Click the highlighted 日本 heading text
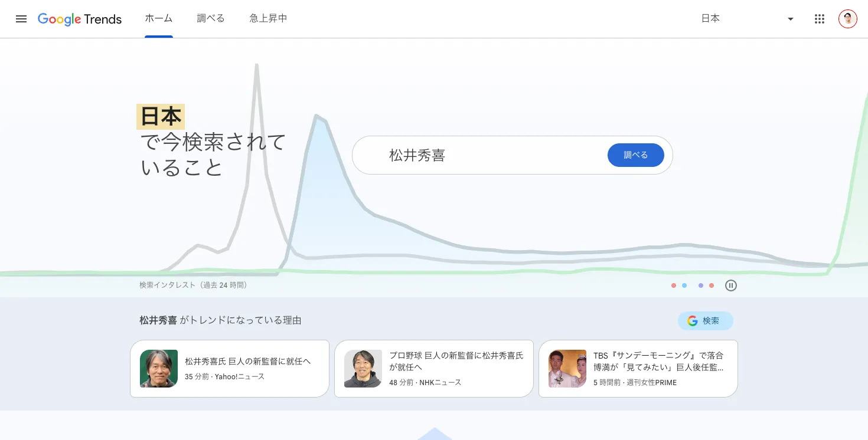 [161, 117]
